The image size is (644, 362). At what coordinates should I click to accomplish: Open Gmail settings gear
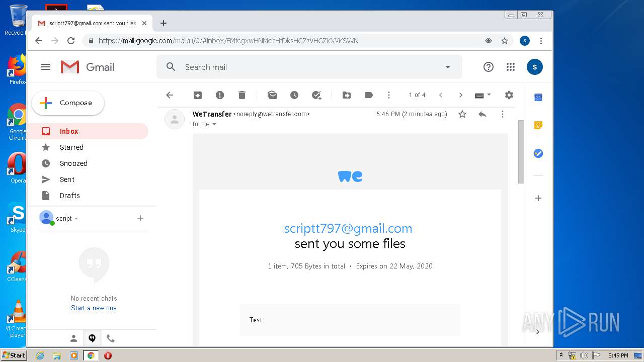click(509, 95)
